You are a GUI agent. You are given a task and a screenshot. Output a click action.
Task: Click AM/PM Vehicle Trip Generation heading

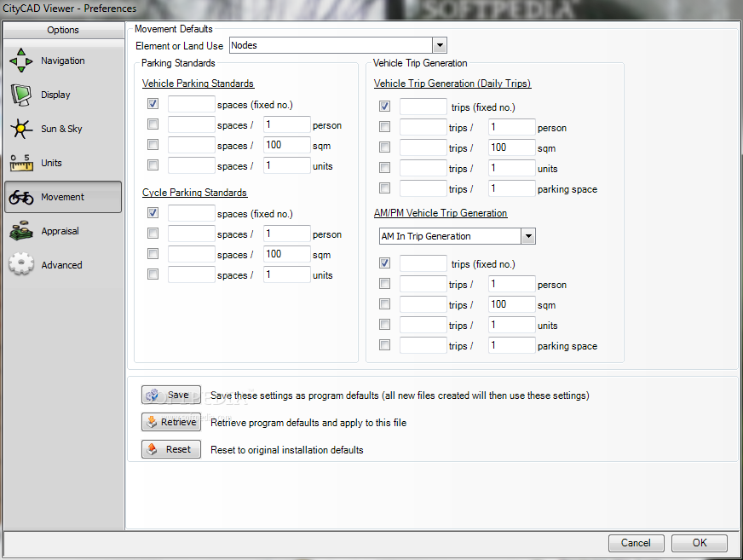pyautogui.click(x=441, y=213)
